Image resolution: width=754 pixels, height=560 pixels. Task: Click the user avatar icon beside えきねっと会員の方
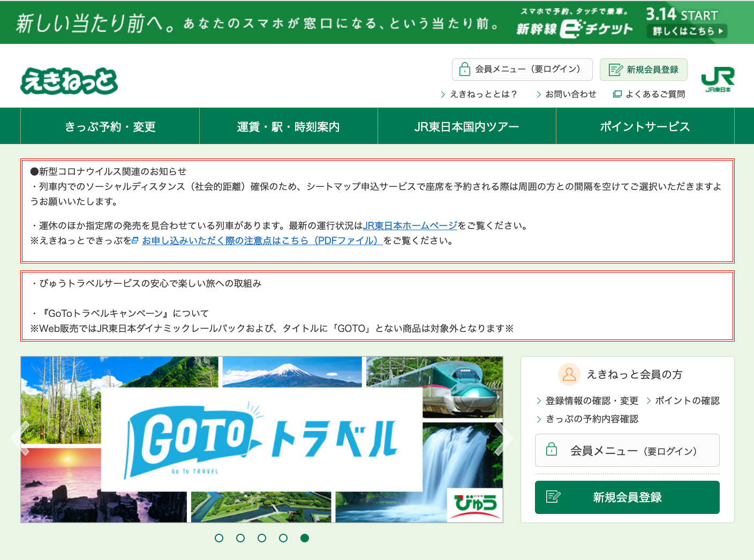[x=569, y=375]
